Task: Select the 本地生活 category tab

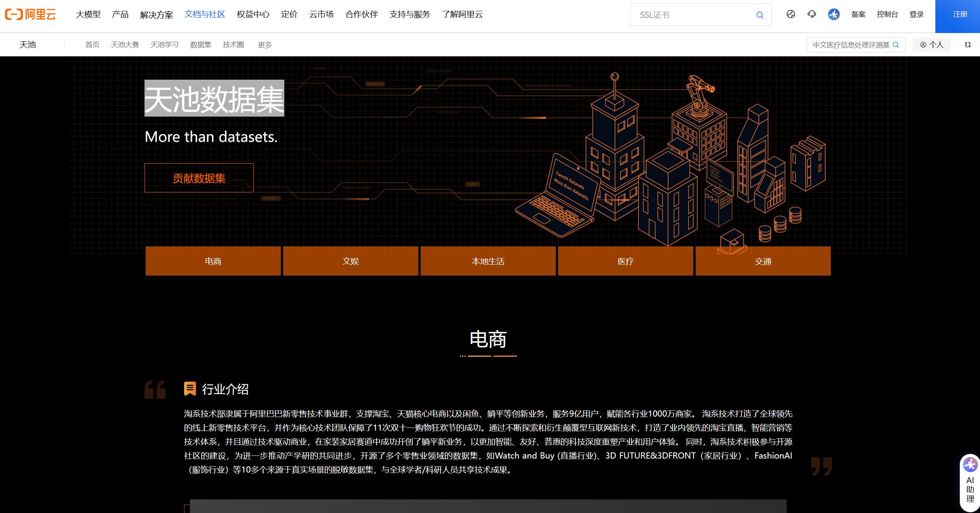Action: tap(488, 261)
